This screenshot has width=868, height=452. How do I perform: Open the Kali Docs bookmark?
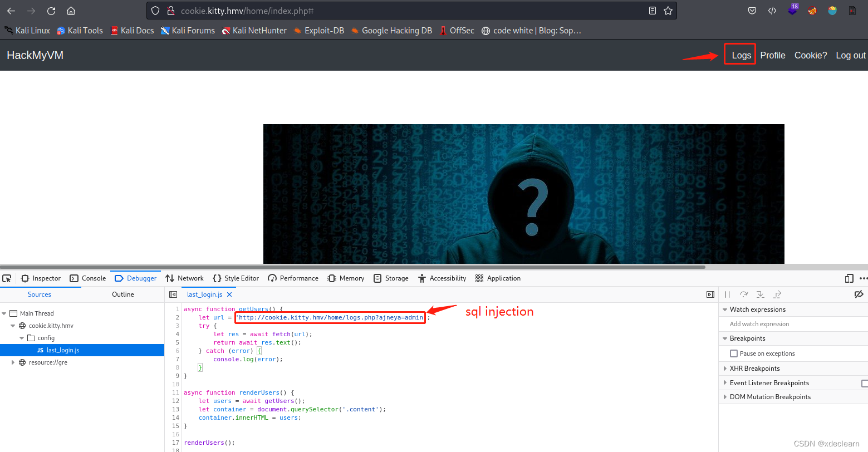tap(132, 31)
